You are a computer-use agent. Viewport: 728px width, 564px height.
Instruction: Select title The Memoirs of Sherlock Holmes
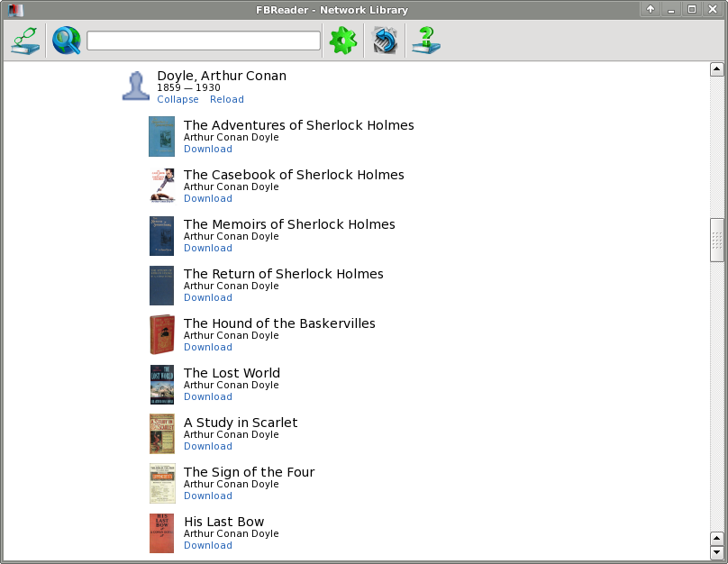pos(289,224)
